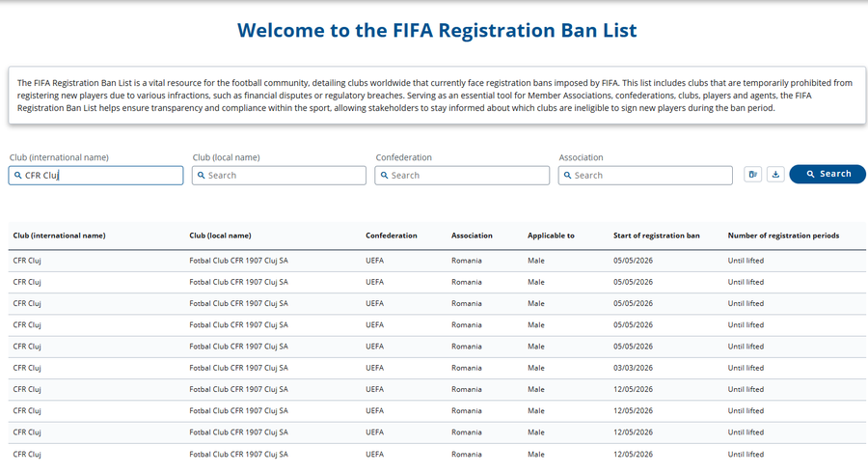Image resolution: width=868 pixels, height=473 pixels.
Task: Click the FIFA Registration Ban List description paragraph
Action: [435, 96]
